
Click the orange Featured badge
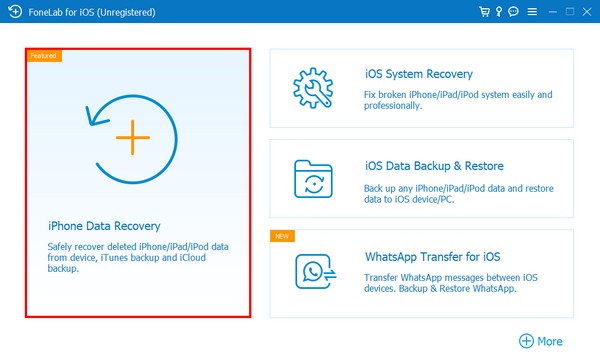(x=44, y=56)
